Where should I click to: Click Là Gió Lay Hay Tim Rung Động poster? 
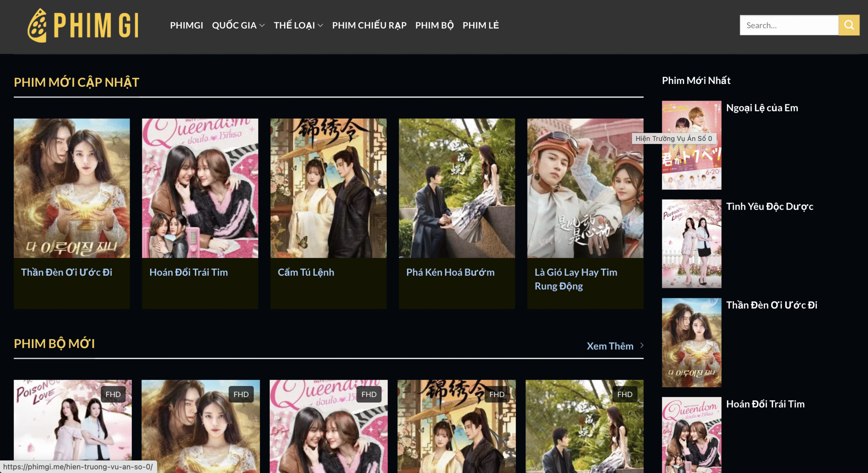point(585,188)
